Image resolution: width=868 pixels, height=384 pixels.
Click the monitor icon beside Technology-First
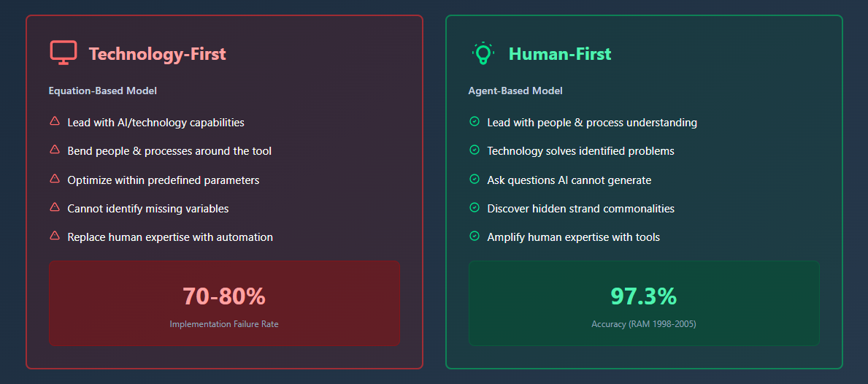64,53
